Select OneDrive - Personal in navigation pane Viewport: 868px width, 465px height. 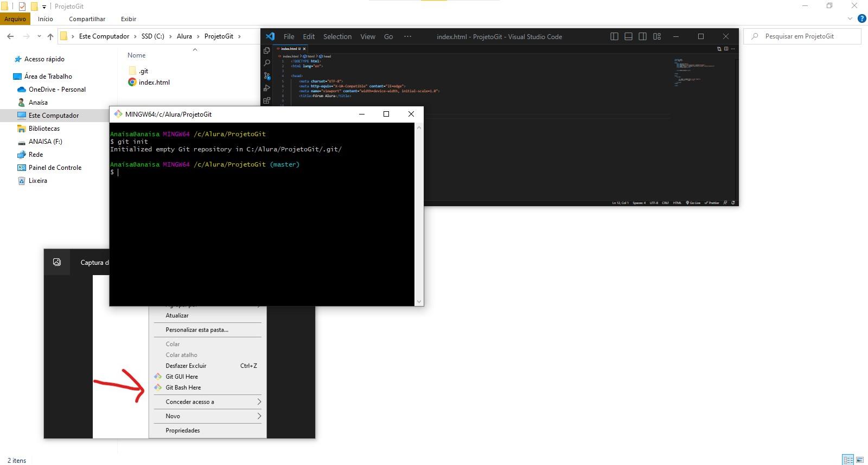pos(52,90)
